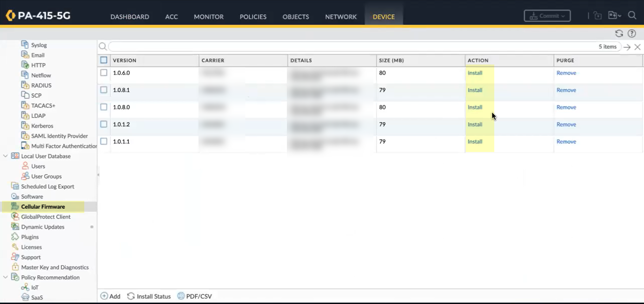The height and width of the screenshot is (304, 644).
Task: Install firmware version 1.0.1.2
Action: 475,124
